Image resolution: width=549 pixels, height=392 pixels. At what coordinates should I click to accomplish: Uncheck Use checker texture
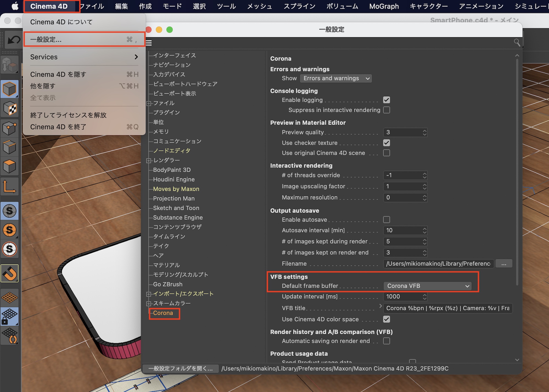point(386,143)
